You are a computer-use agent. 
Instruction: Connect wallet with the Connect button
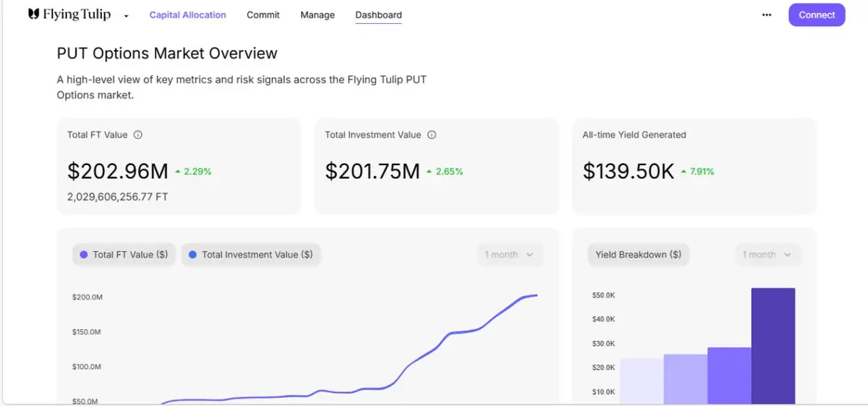point(817,14)
